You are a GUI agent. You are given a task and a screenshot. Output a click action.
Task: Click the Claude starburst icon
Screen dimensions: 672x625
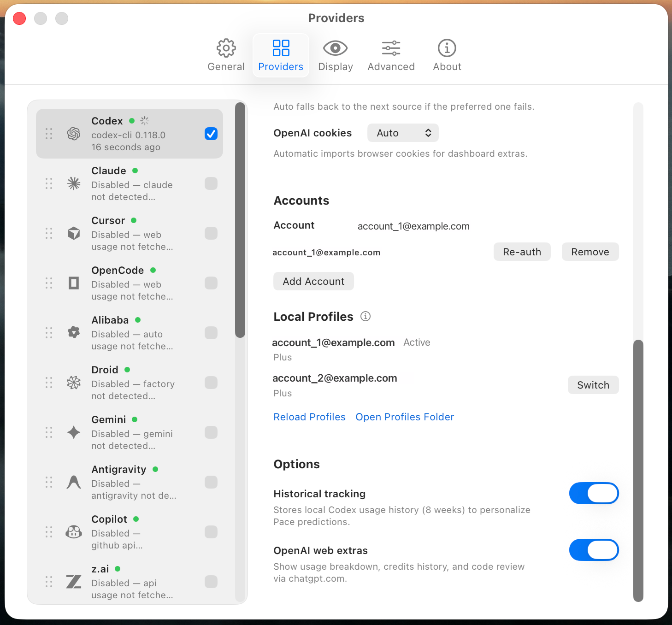[x=74, y=183]
